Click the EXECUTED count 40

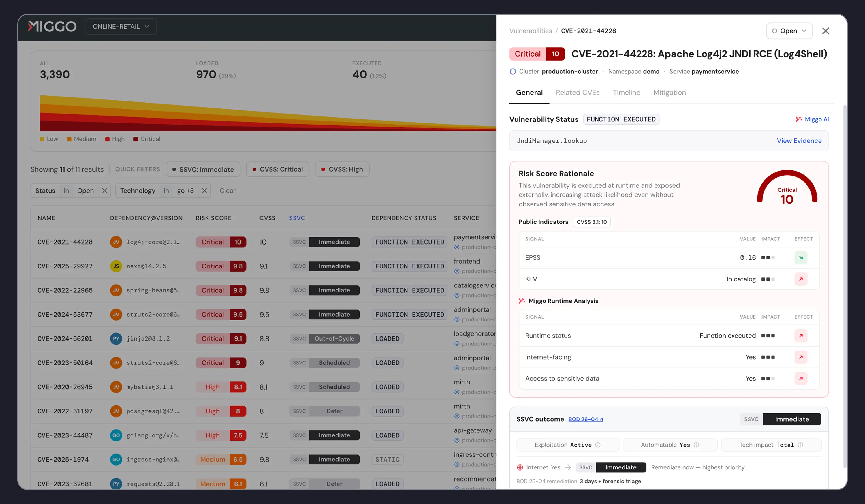(359, 74)
